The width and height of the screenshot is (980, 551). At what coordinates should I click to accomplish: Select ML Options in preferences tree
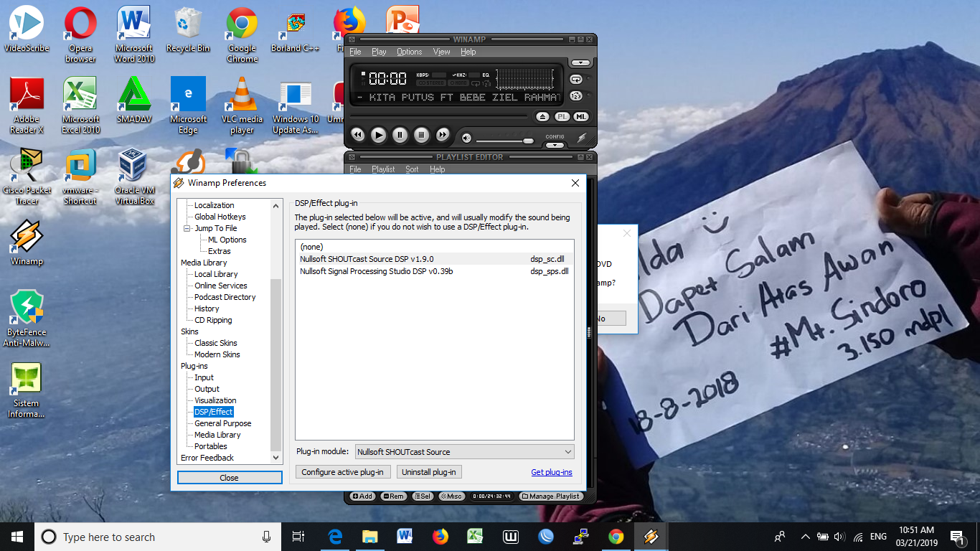coord(227,240)
